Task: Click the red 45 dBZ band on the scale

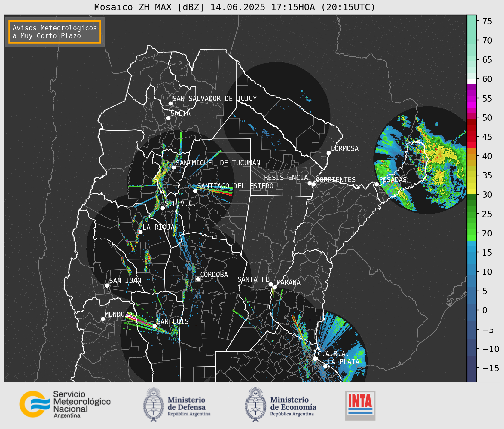Action: pyautogui.click(x=472, y=137)
